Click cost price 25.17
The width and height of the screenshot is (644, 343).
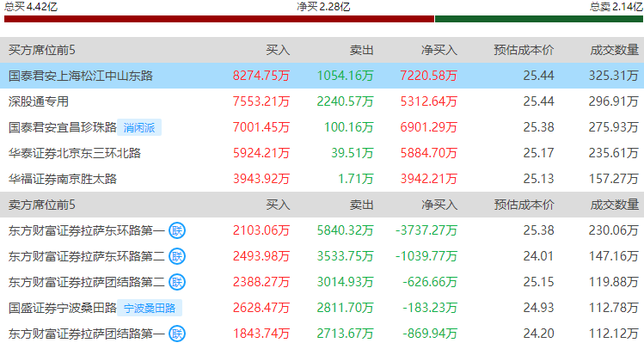click(x=538, y=153)
